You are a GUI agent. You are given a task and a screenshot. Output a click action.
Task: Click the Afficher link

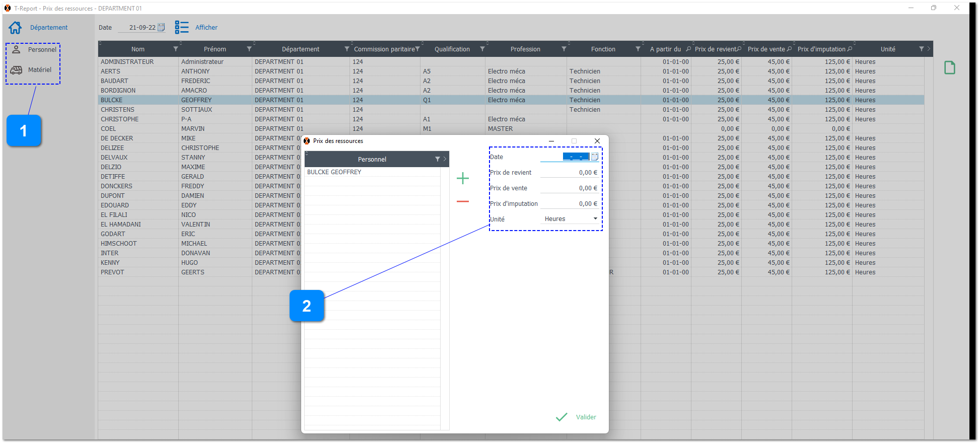pos(206,28)
